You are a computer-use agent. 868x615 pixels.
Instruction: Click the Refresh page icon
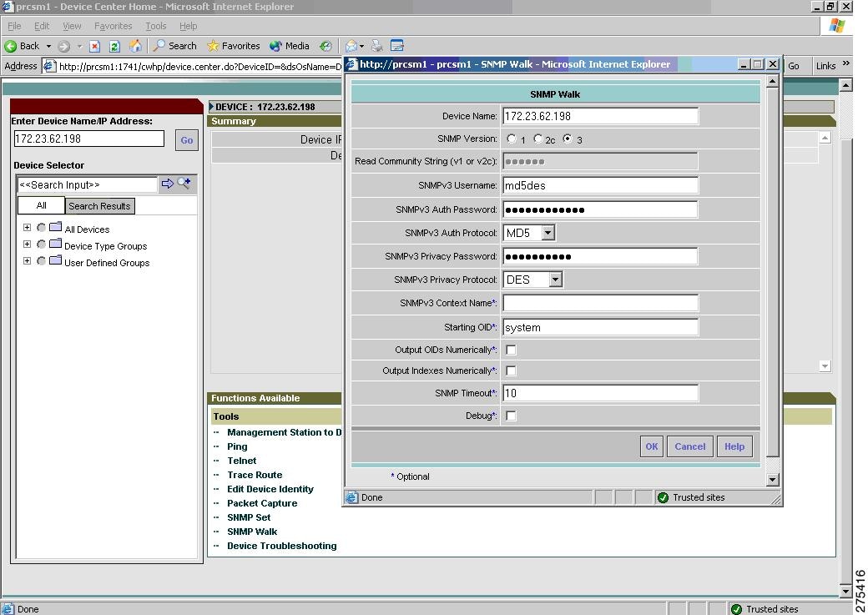point(114,46)
